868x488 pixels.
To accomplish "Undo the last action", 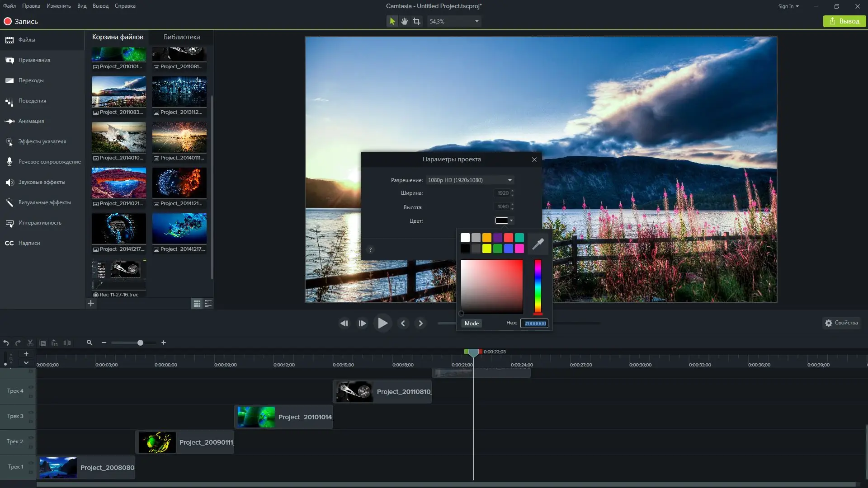I will coord(6,343).
